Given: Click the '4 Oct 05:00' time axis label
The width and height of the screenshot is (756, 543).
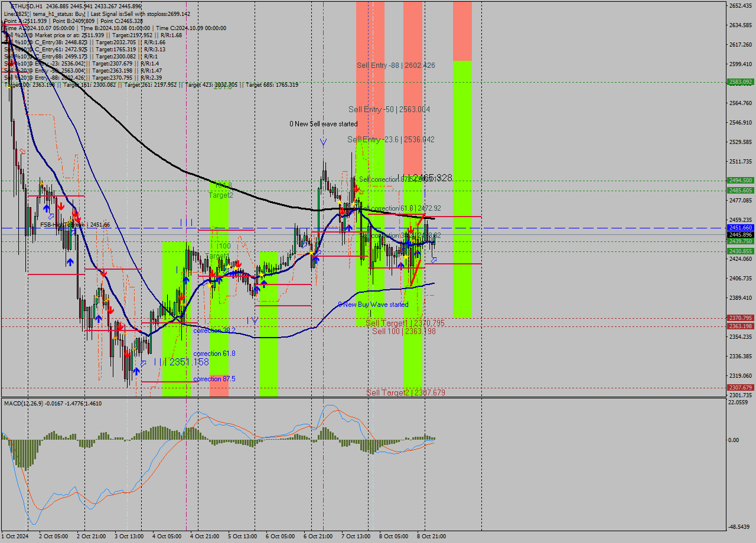Looking at the screenshot, I should (167, 537).
